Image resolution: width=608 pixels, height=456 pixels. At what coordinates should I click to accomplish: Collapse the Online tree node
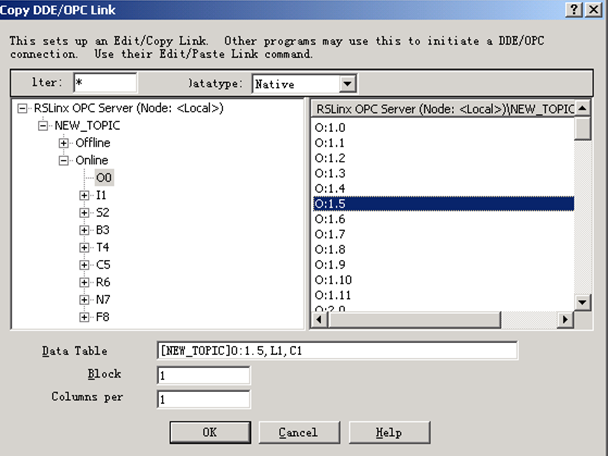(65, 160)
